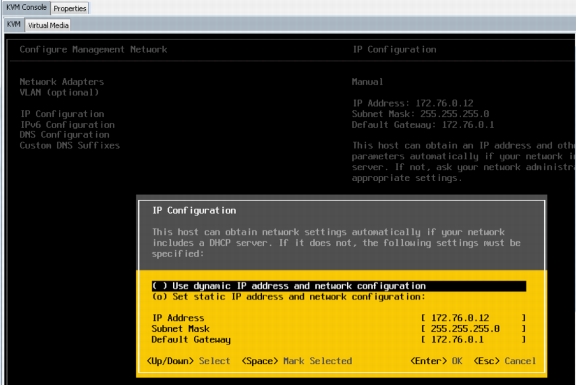The height and width of the screenshot is (387, 578).
Task: Click the 'Default Gateway: 172.76.0.1' summary line
Action: 423,125
